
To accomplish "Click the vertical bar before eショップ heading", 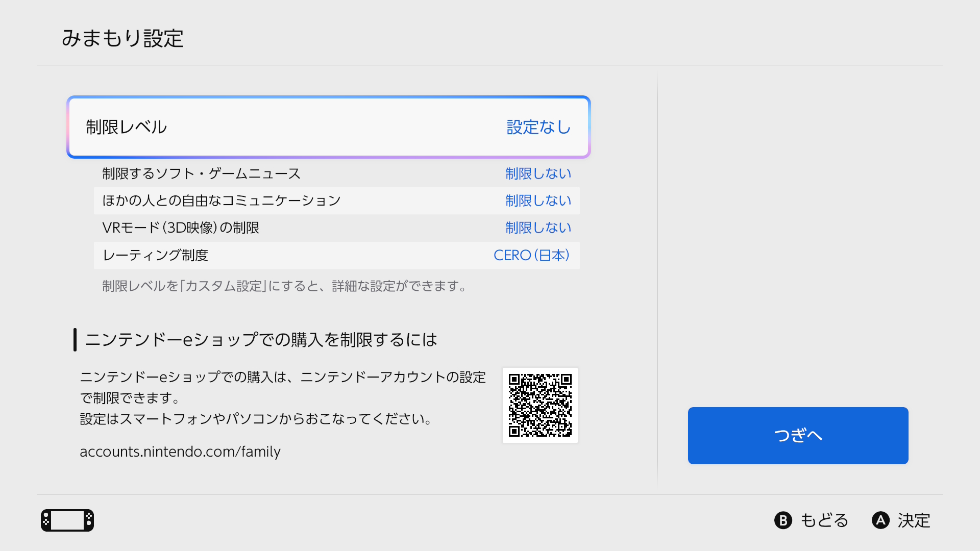I will pyautogui.click(x=75, y=339).
